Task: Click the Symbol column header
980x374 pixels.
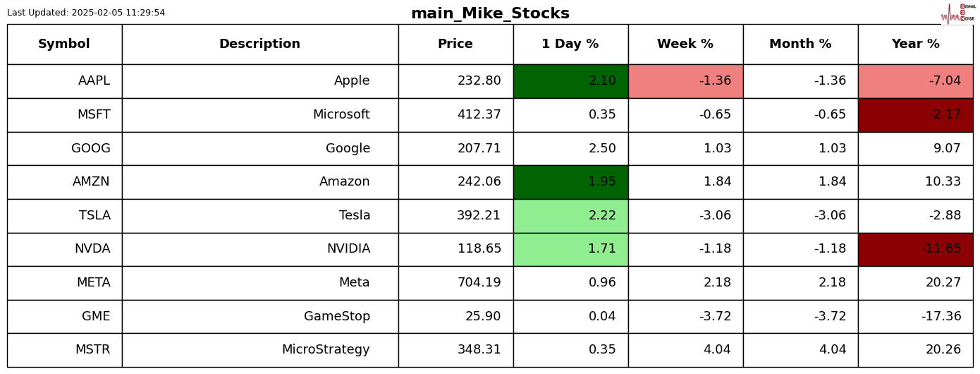Action: pos(64,44)
